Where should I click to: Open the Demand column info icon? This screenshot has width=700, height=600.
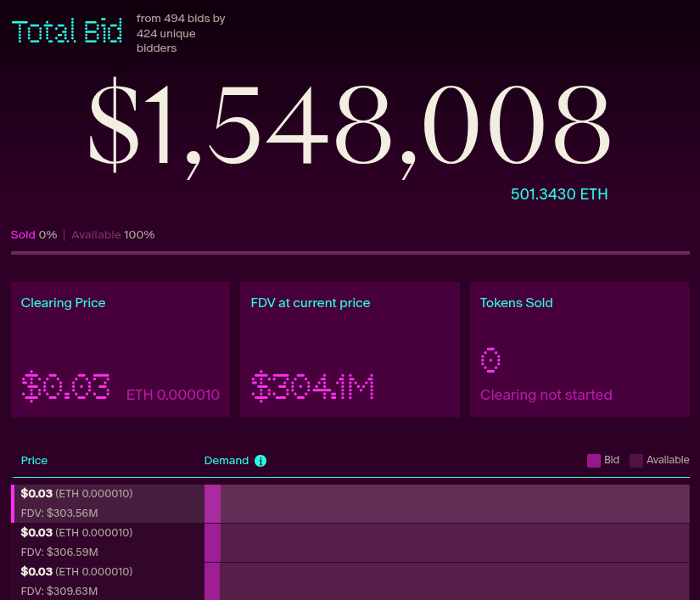[260, 461]
